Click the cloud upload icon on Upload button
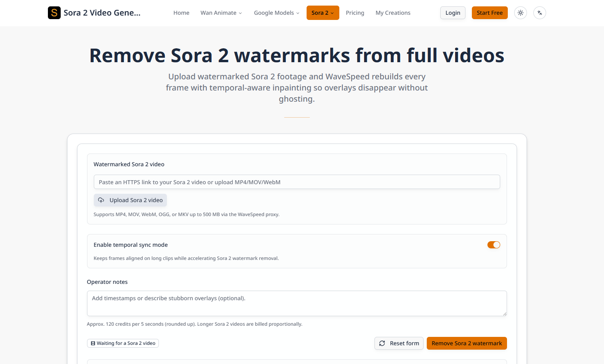Screen dimensions: 604x364 point(101,200)
